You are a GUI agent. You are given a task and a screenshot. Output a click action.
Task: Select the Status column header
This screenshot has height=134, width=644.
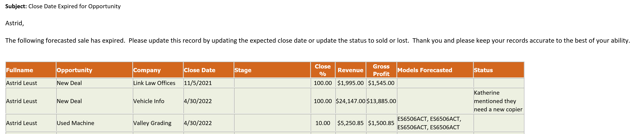coord(498,70)
